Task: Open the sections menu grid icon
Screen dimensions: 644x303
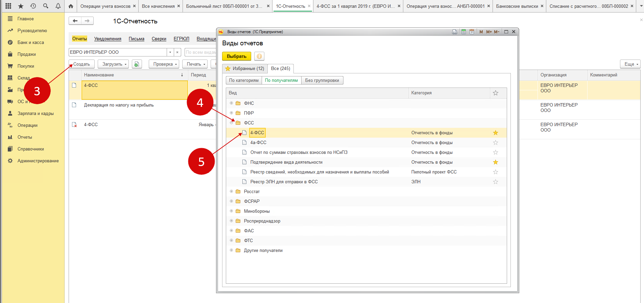Action: (8, 6)
